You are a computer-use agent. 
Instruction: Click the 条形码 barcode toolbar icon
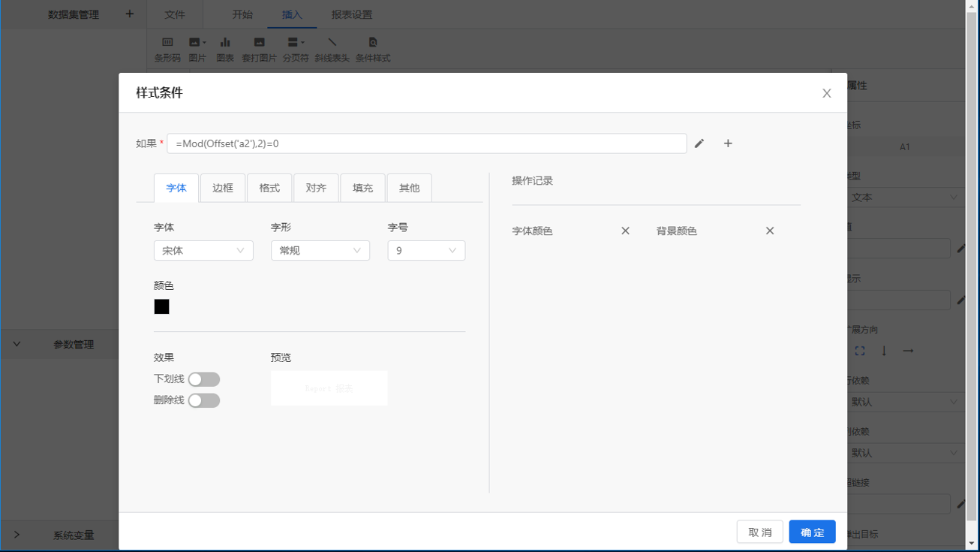[167, 49]
